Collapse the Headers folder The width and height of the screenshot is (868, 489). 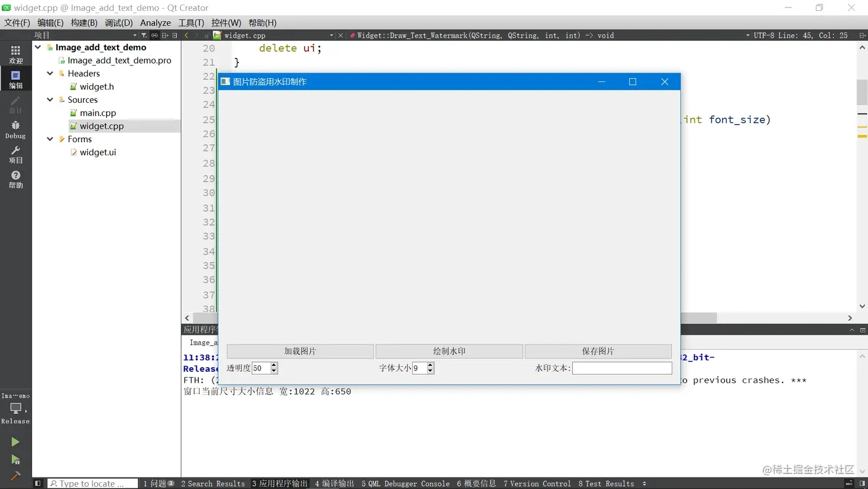point(50,74)
